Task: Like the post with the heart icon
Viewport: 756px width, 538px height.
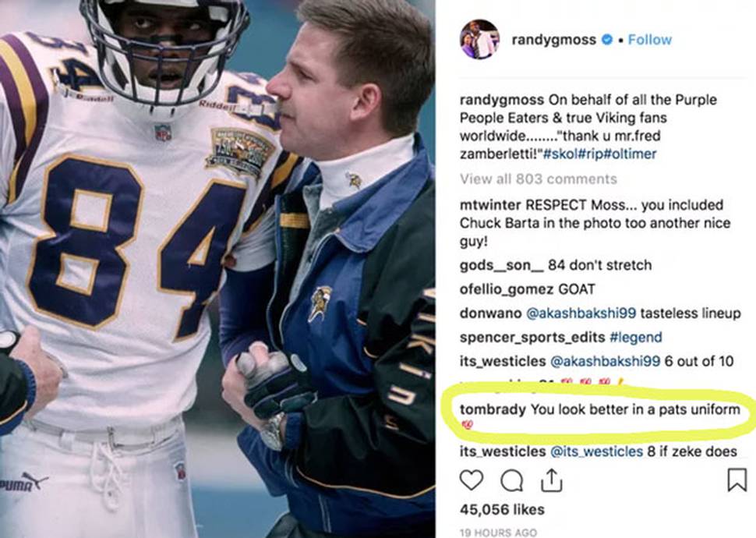Action: click(x=471, y=480)
